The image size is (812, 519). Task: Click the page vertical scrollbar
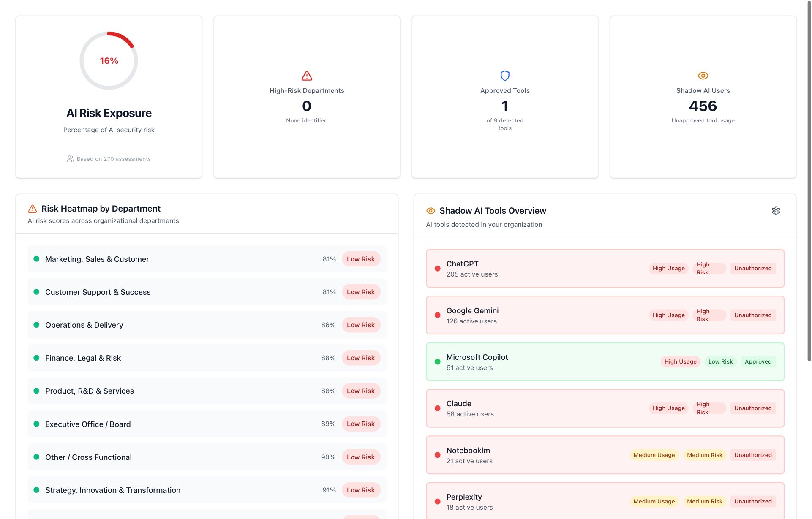(x=809, y=182)
